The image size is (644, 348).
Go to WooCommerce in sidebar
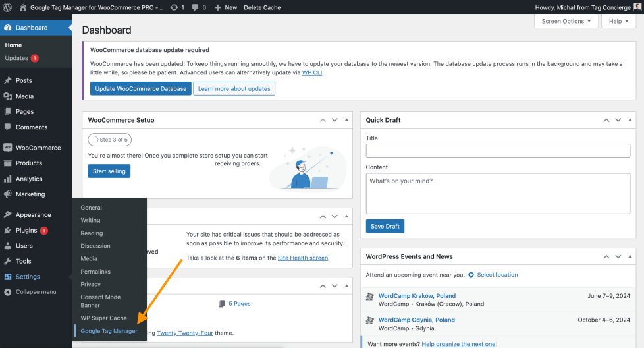38,148
